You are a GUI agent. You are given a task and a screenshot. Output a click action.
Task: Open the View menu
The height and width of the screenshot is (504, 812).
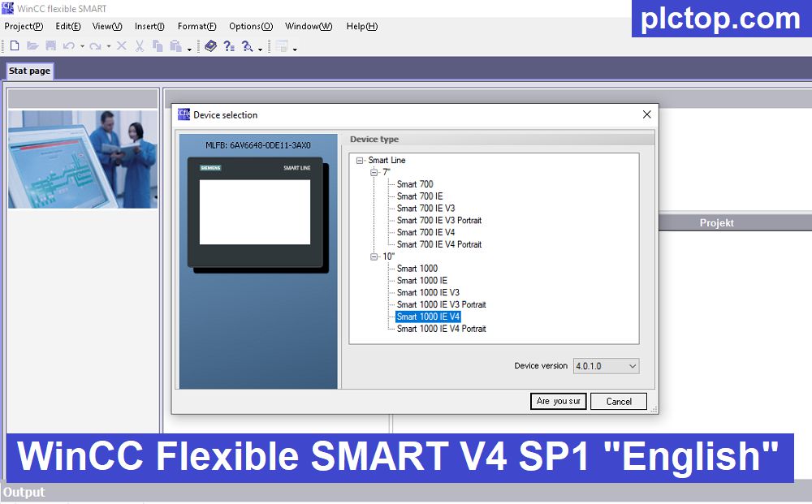tap(107, 26)
